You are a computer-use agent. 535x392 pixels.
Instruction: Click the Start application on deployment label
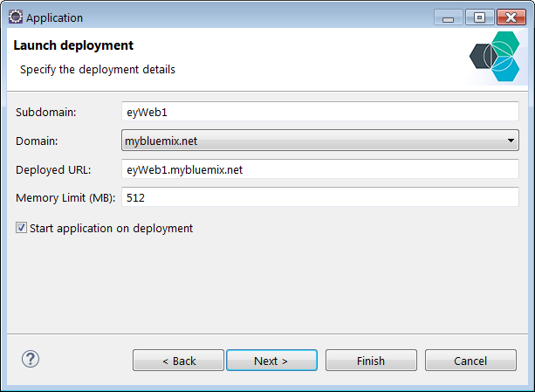tap(111, 228)
